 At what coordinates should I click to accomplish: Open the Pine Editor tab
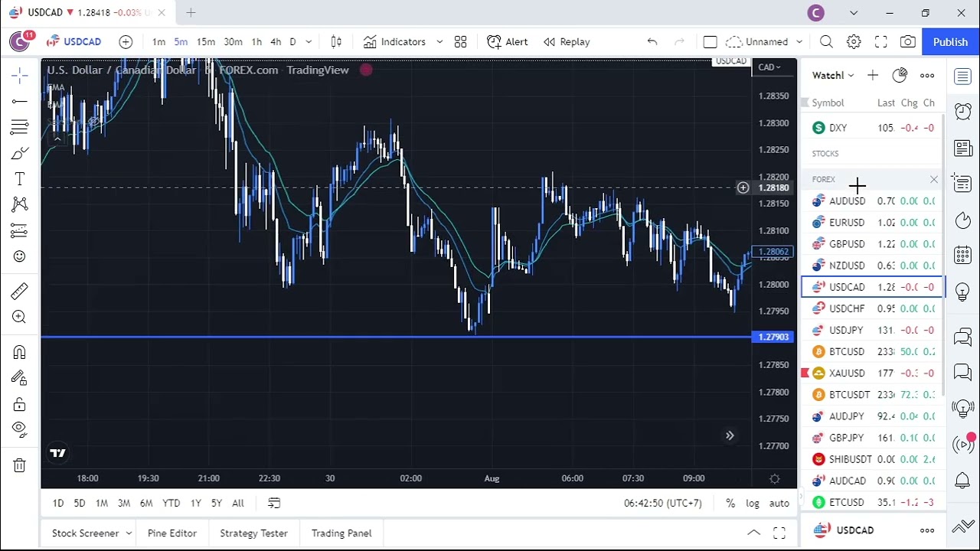tap(172, 533)
